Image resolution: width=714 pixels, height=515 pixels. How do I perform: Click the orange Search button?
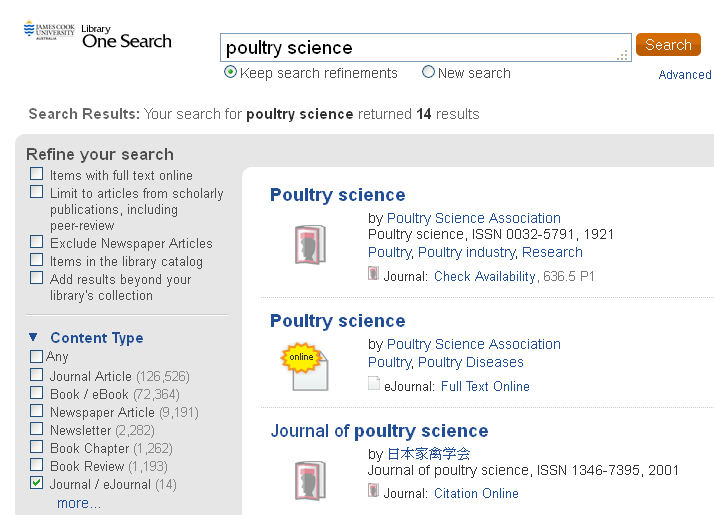click(668, 45)
